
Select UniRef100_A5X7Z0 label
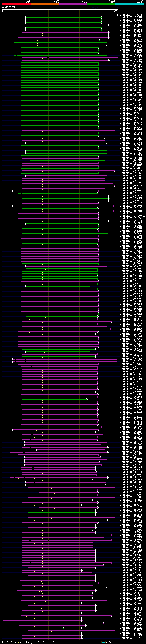131,349
